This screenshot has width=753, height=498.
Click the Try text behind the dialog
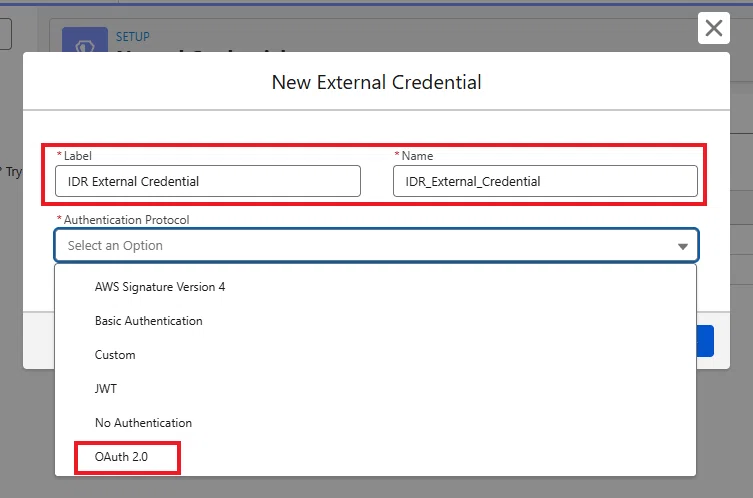[13, 171]
